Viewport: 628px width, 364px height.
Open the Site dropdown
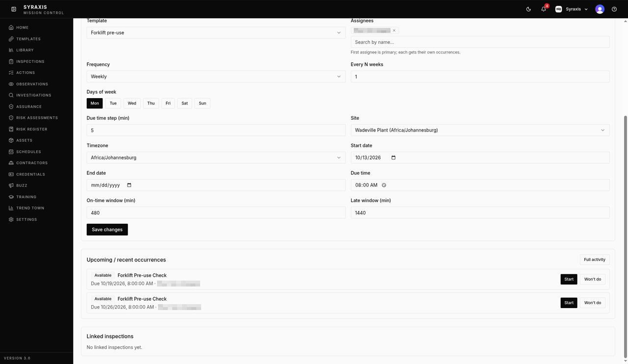[x=480, y=130]
